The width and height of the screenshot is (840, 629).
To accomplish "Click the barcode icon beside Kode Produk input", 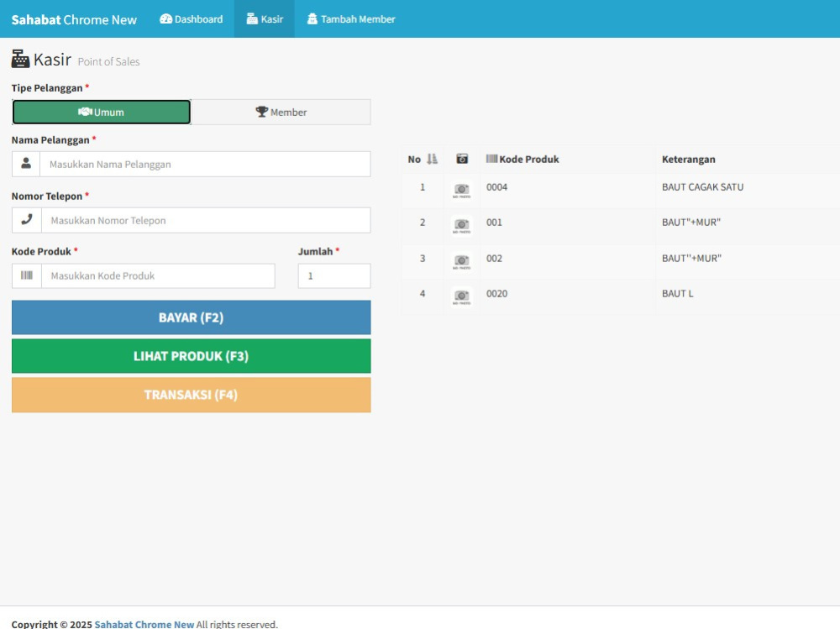I will click(x=27, y=276).
